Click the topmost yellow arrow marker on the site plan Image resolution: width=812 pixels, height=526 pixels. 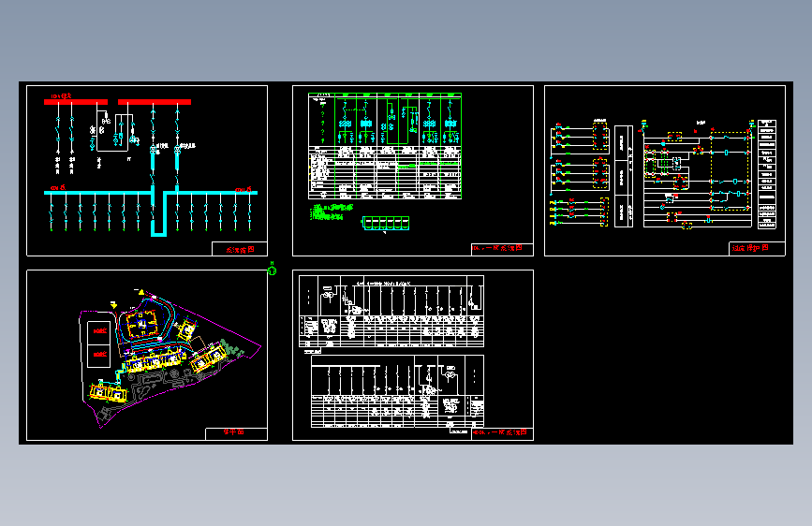[x=140, y=292]
